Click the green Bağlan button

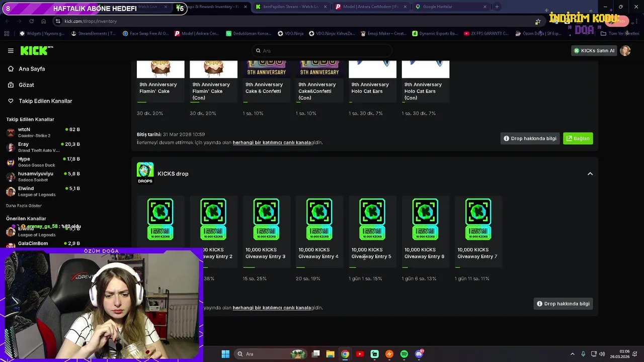(x=578, y=138)
